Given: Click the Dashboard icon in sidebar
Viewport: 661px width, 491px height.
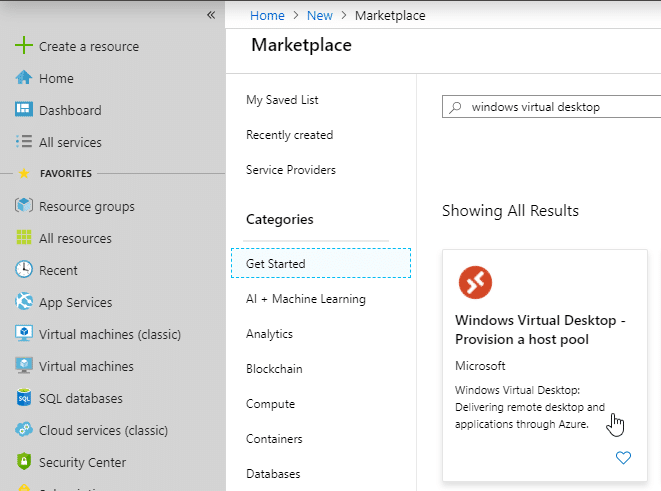Looking at the screenshot, I should coord(24,109).
